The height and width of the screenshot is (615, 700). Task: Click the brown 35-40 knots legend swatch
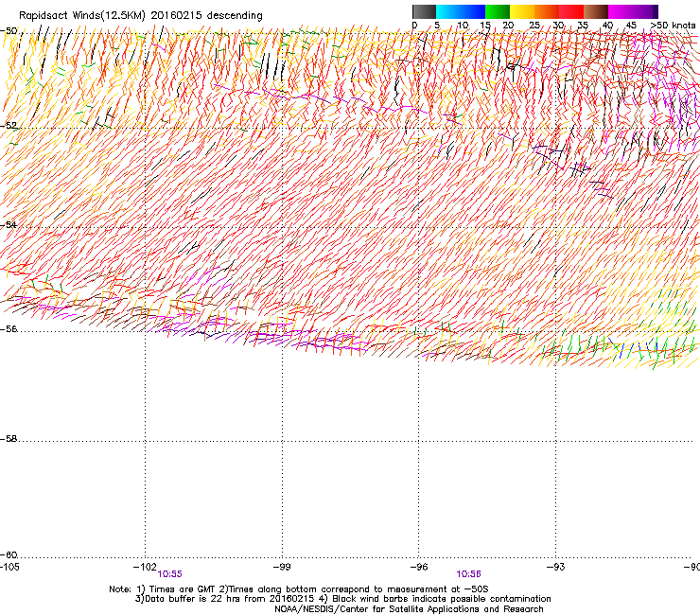(596, 11)
